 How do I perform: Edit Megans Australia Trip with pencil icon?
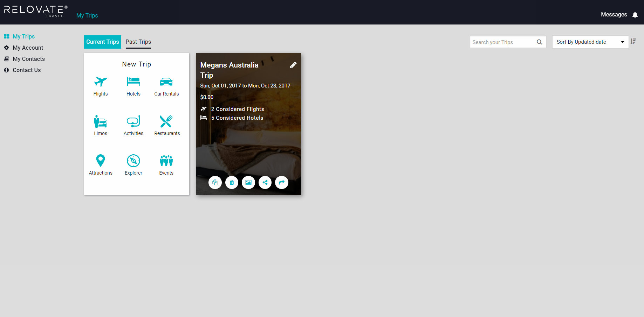coord(293,65)
